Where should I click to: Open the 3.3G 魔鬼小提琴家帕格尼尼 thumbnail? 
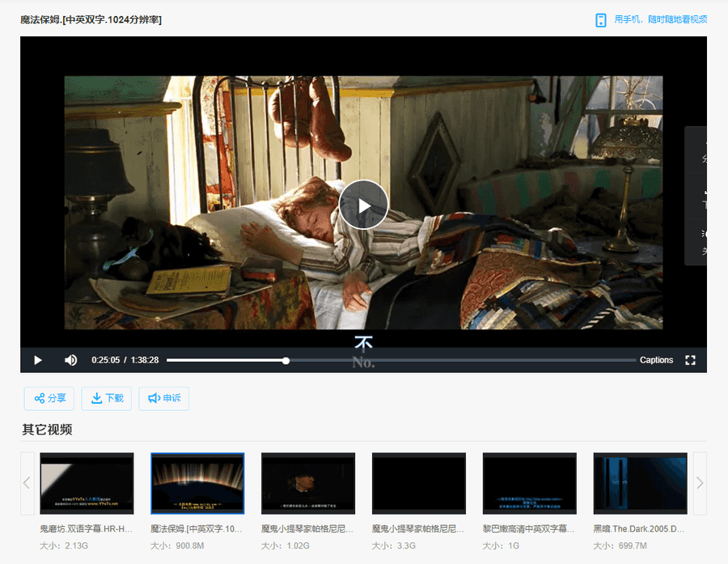tap(419, 483)
